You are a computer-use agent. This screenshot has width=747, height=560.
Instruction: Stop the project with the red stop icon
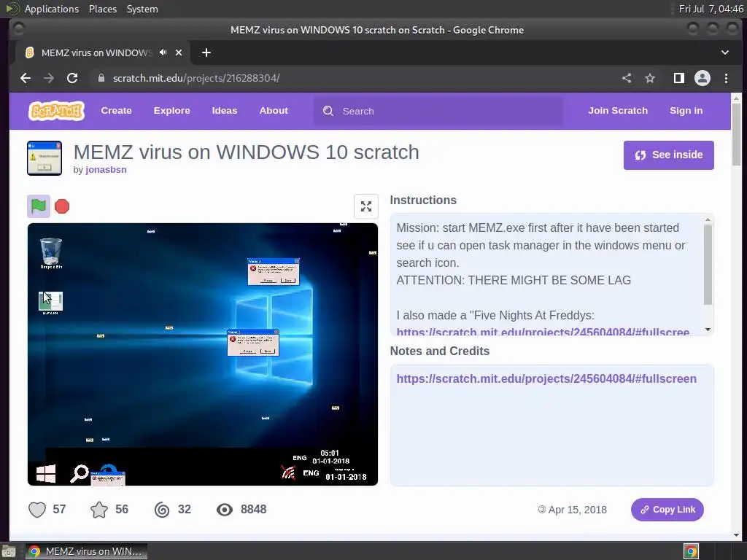(62, 206)
